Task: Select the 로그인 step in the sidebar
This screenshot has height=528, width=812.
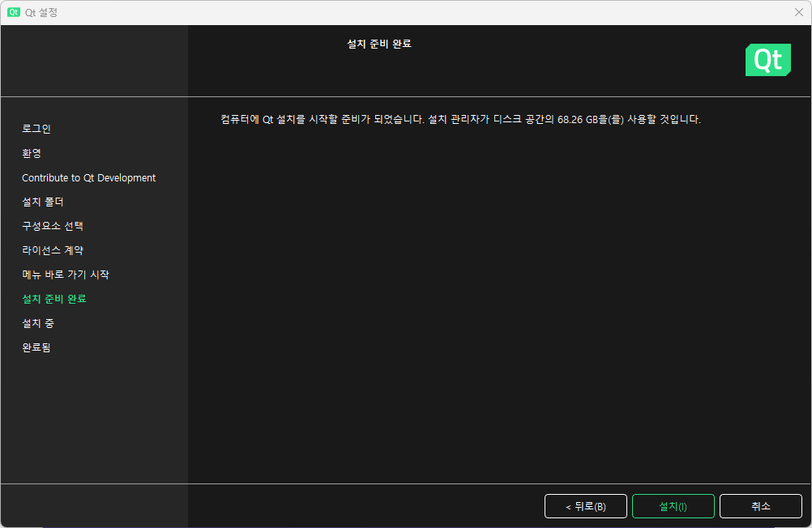Action: point(36,129)
